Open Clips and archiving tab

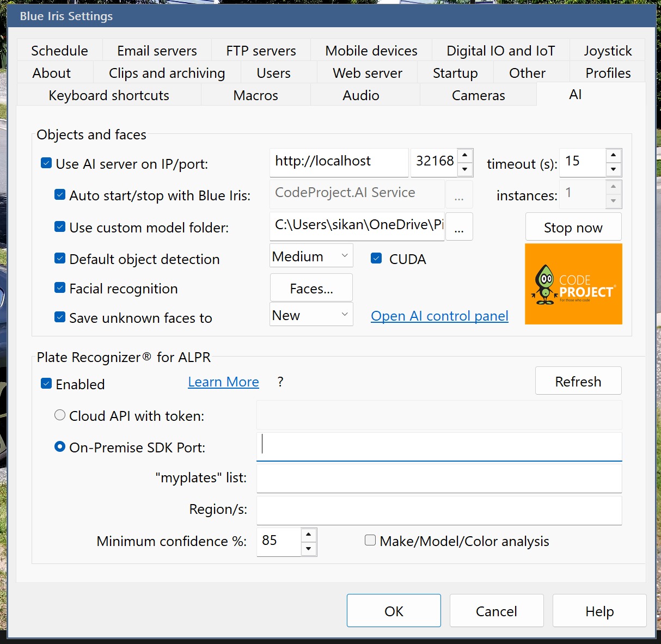(167, 73)
